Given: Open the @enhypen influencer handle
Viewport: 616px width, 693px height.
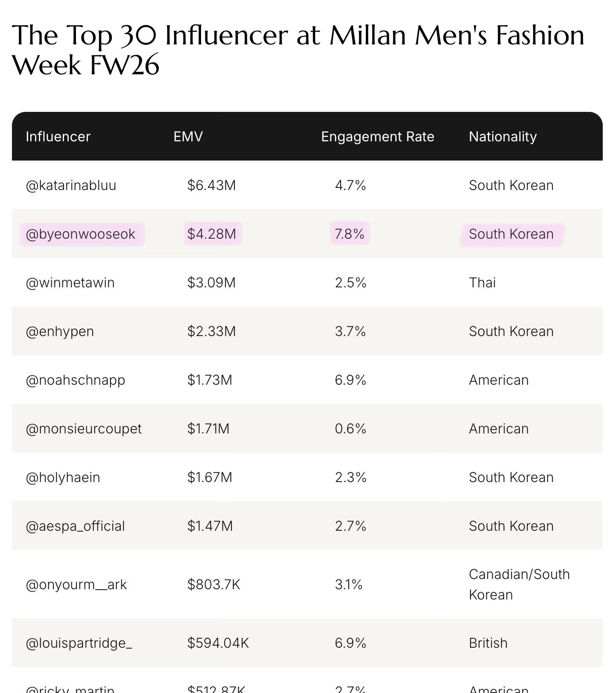Looking at the screenshot, I should point(60,331).
